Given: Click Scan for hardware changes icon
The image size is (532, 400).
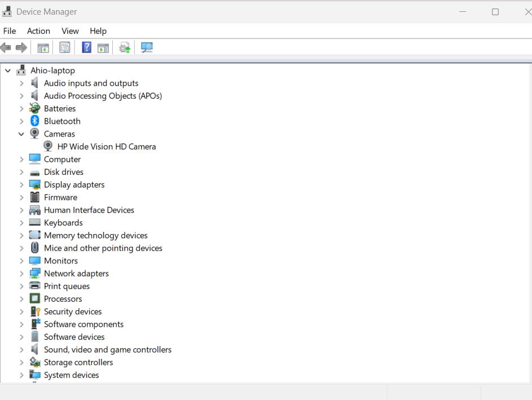Looking at the screenshot, I should click(147, 47).
